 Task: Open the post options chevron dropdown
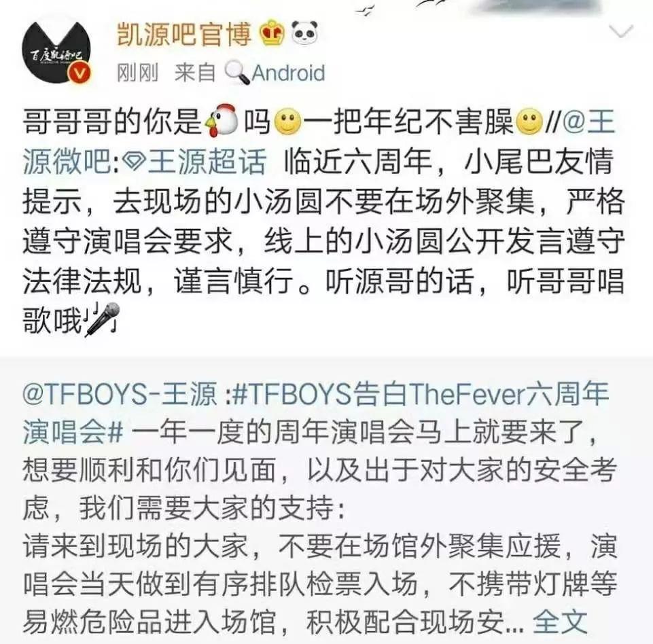621,31
